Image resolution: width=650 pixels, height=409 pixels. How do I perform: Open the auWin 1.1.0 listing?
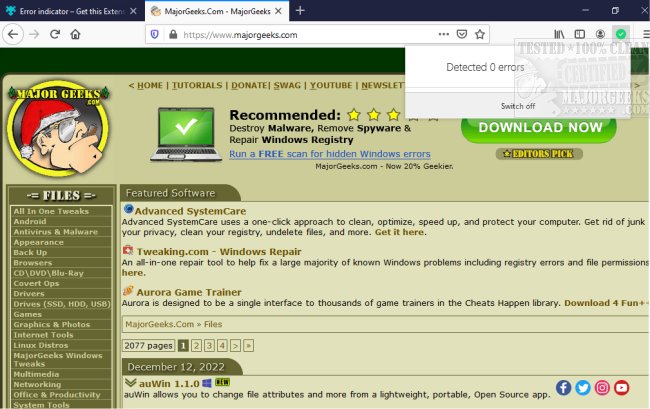click(x=169, y=384)
